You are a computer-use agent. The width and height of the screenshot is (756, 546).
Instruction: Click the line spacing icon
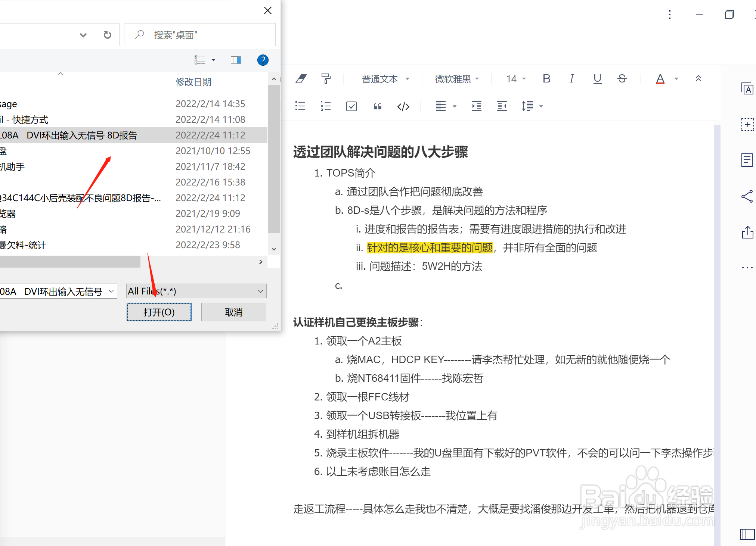coord(527,106)
